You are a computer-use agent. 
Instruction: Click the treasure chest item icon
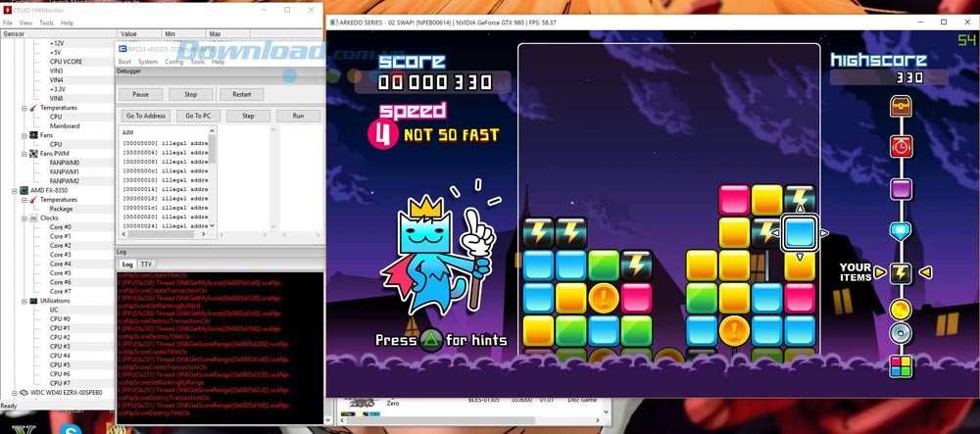tap(902, 105)
